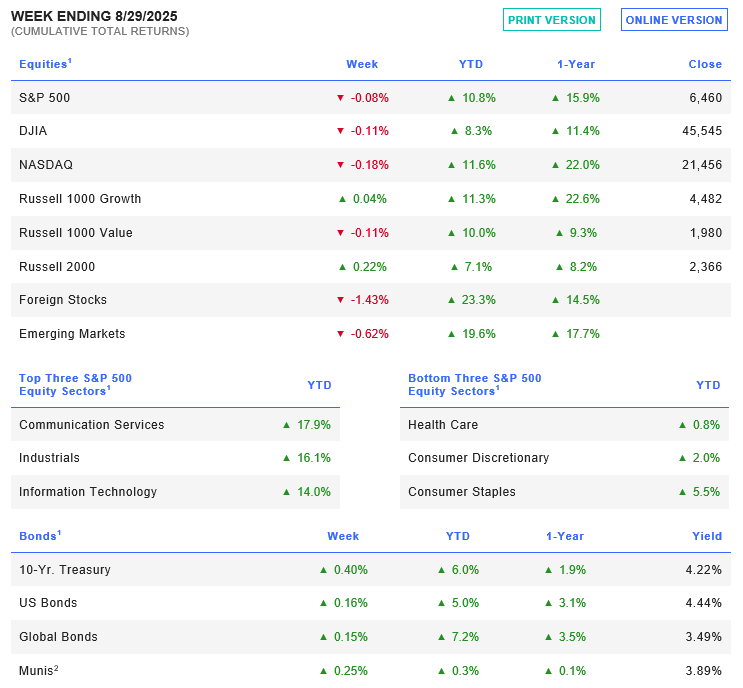Click Global Bonds YTD value 7.2%
Viewport: 743px width, 688px height.
[x=465, y=637]
